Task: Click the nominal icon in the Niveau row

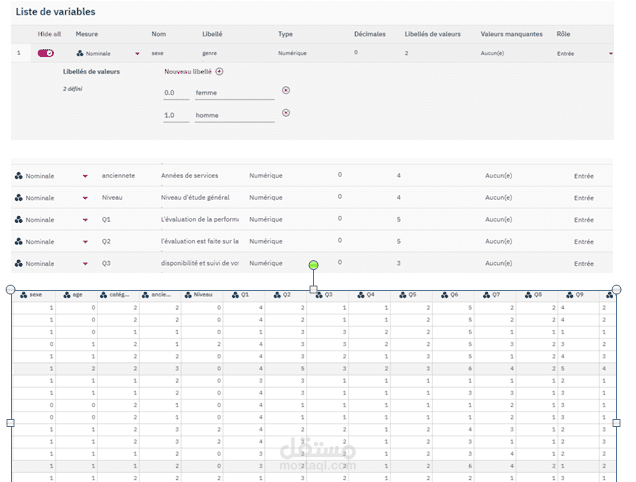Action: (19, 198)
